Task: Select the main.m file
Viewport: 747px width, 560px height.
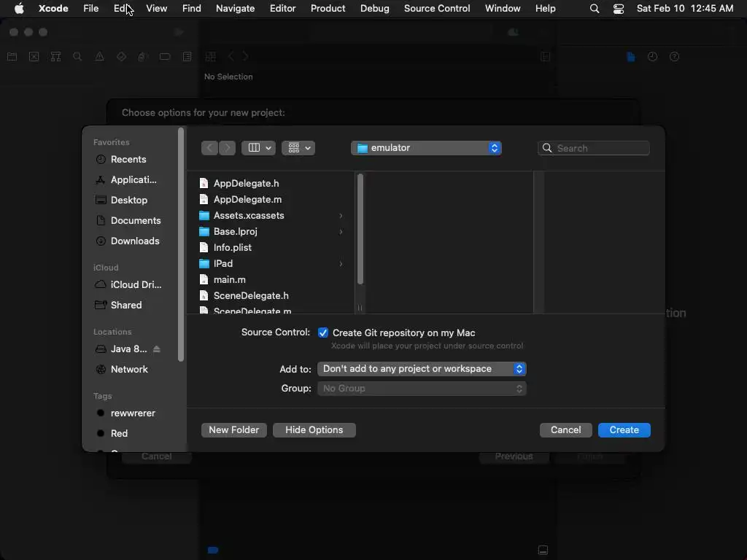Action: (230, 280)
